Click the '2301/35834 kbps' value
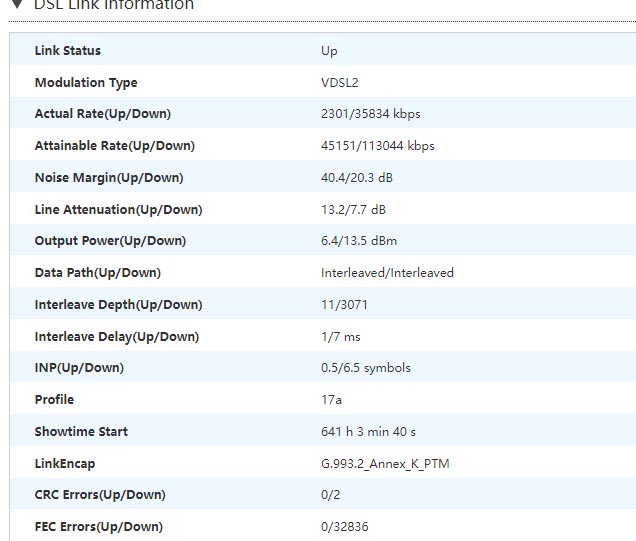Screen dimensions: 636x541 coord(370,114)
